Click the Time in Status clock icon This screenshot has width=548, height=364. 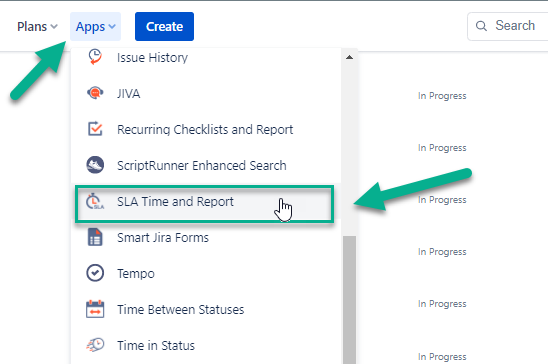point(95,345)
